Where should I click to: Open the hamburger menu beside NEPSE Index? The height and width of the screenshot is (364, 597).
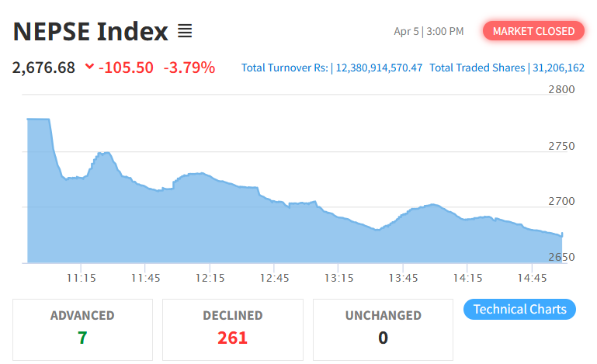click(x=185, y=31)
